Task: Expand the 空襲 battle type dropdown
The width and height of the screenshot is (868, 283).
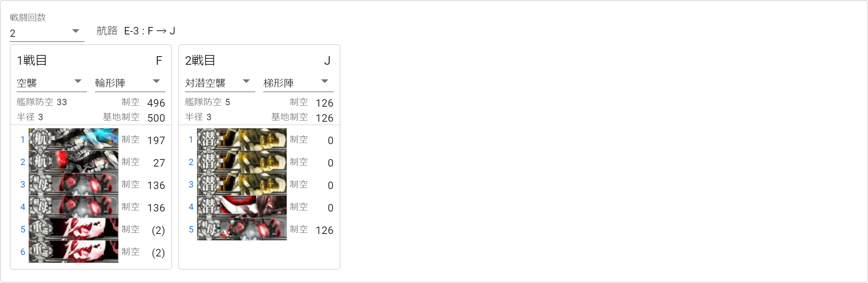Action: coord(52,82)
